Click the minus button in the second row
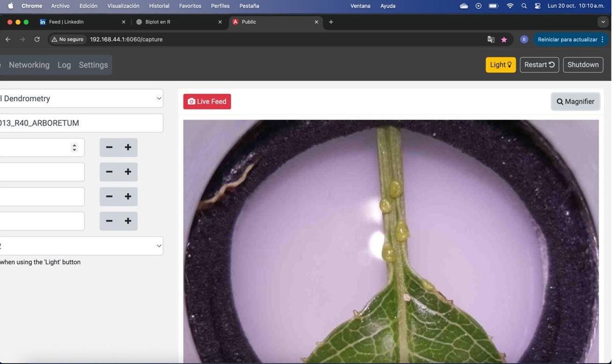 [109, 172]
